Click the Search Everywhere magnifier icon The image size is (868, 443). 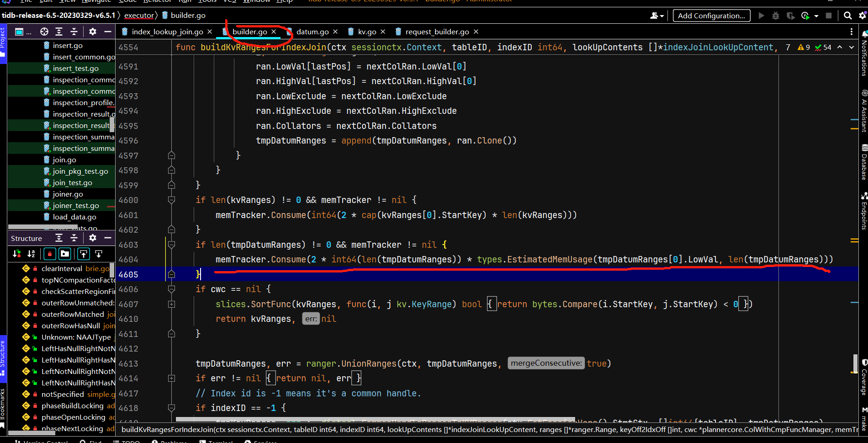[x=847, y=16]
